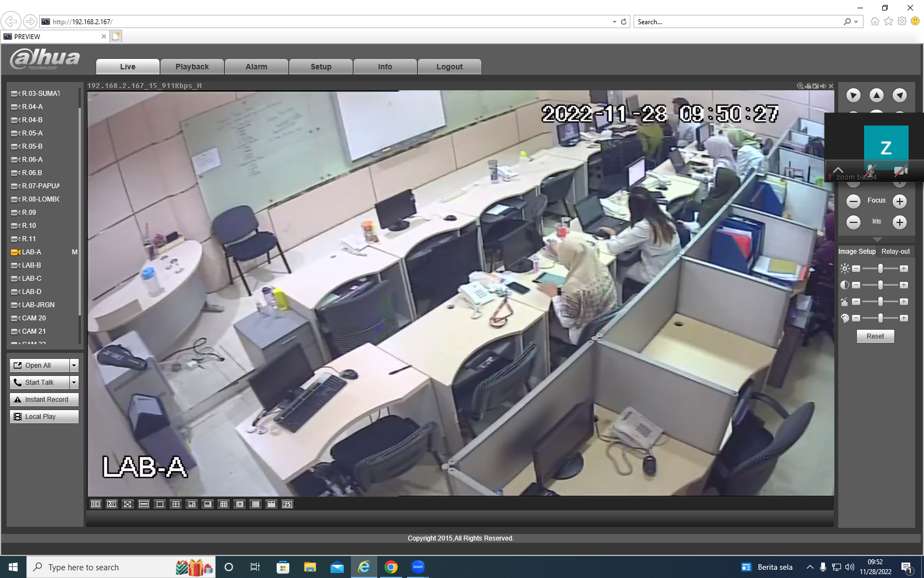
Task: Switch to sixteen-window grid layout
Action: coord(255,504)
